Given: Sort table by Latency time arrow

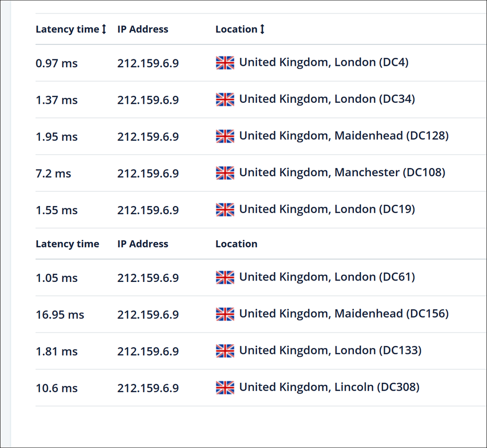Looking at the screenshot, I should (104, 29).
